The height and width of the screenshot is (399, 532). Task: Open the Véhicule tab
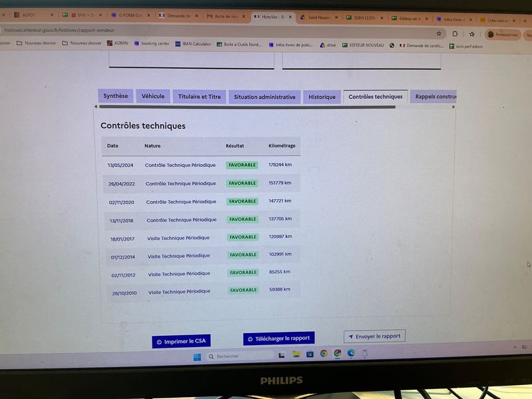click(x=153, y=96)
